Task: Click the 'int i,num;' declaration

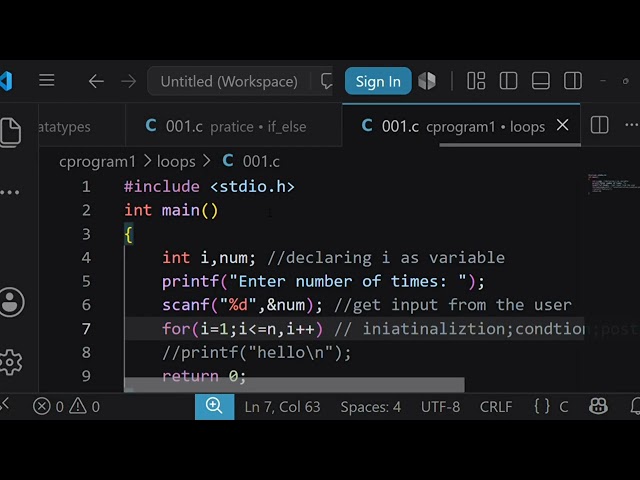Action: pos(209,258)
